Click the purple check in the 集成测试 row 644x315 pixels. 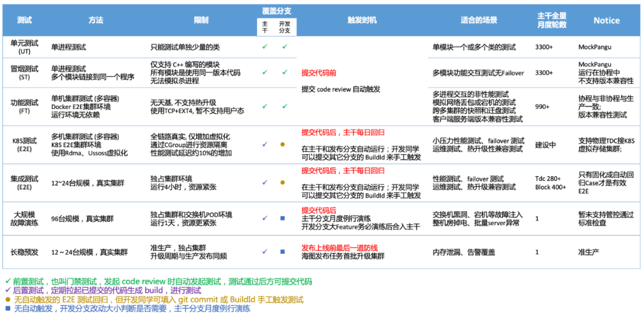pos(265,182)
